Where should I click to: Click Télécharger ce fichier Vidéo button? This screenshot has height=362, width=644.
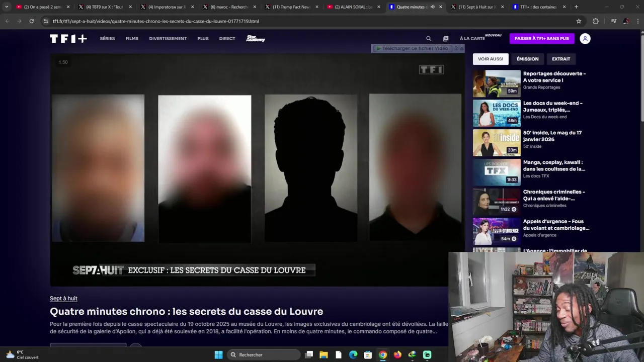pyautogui.click(x=412, y=48)
